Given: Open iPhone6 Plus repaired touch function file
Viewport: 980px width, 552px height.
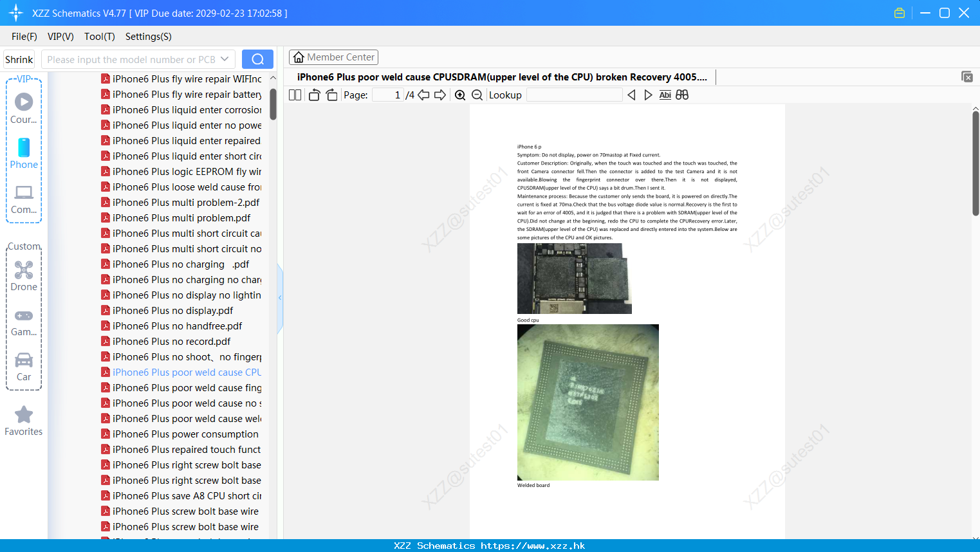Looking at the screenshot, I should click(181, 450).
